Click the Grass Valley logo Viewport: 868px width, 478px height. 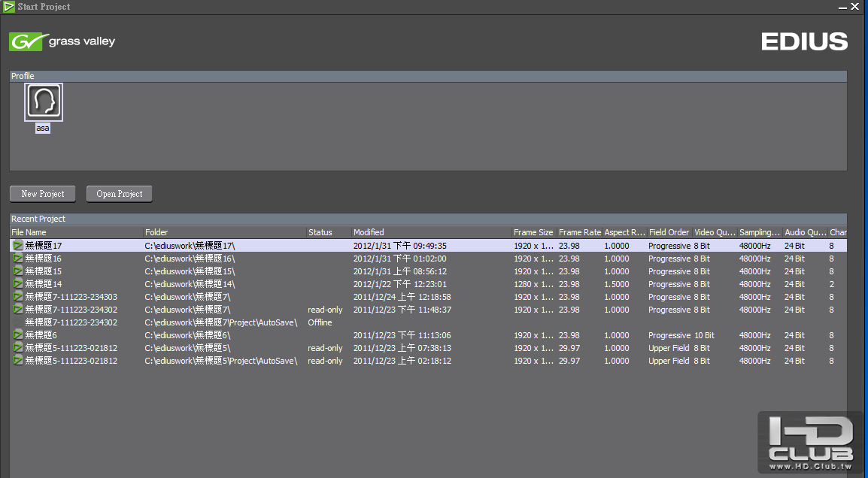point(62,42)
